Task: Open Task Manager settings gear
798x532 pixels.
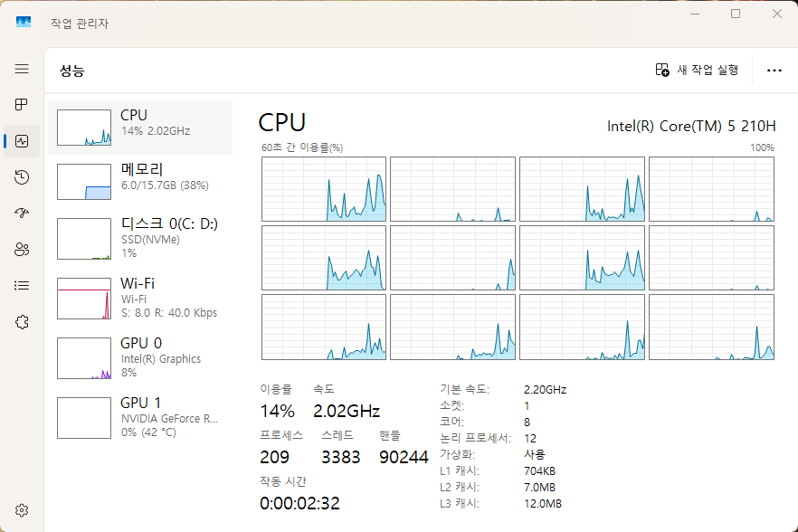Action: [22, 510]
